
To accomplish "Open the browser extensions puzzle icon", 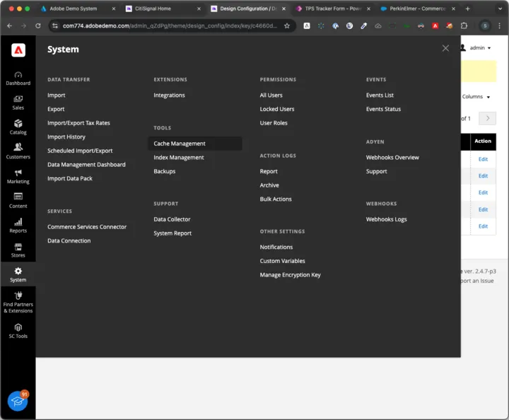I will 464,26.
